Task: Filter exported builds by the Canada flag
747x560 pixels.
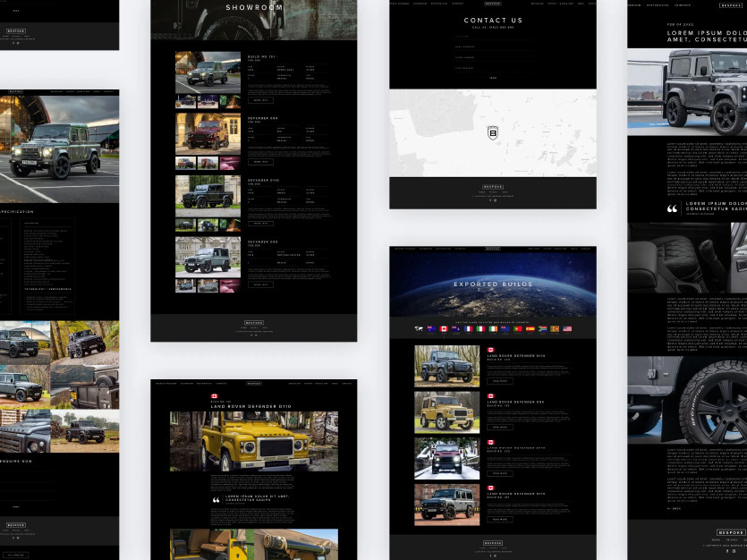Action: [x=444, y=328]
